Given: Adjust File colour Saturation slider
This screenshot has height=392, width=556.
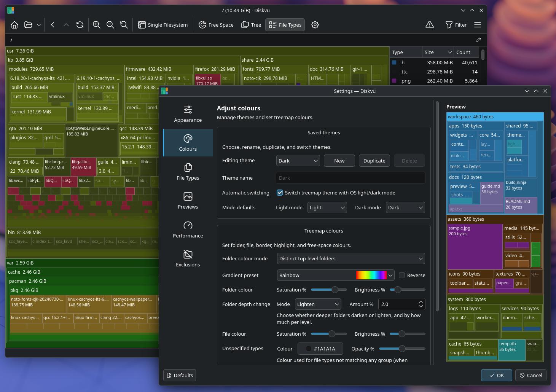Looking at the screenshot, I should (329, 334).
